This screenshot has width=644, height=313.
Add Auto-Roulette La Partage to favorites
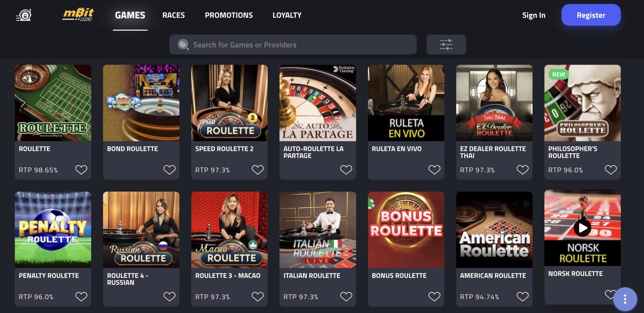coord(346,170)
